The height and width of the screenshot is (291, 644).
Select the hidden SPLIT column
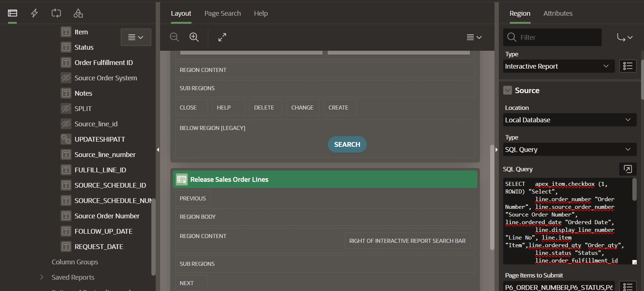[83, 108]
